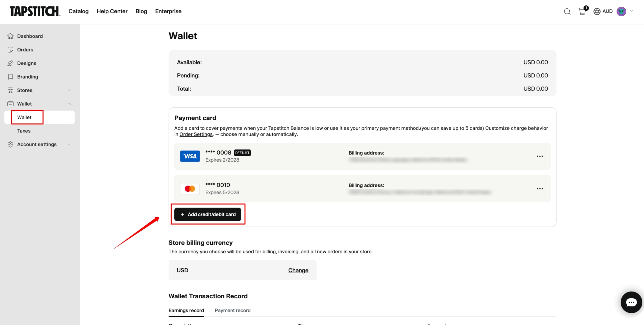Open options for Visa card 0008

(x=540, y=156)
